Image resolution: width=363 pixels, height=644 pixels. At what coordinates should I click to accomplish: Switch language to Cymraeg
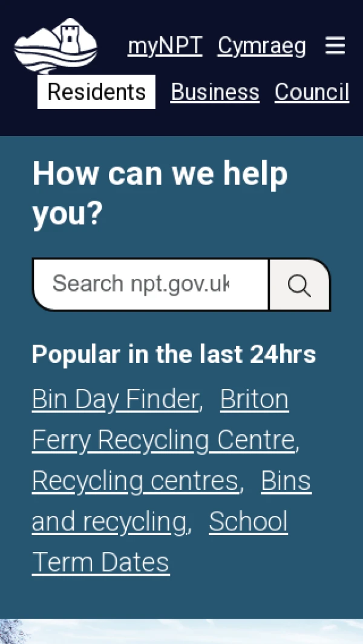(262, 46)
